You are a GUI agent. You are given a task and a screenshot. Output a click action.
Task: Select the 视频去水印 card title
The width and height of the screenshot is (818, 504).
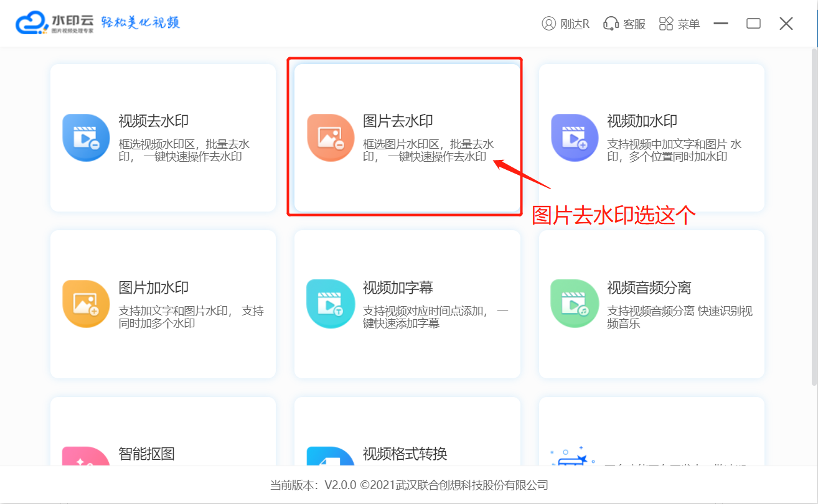coord(153,121)
